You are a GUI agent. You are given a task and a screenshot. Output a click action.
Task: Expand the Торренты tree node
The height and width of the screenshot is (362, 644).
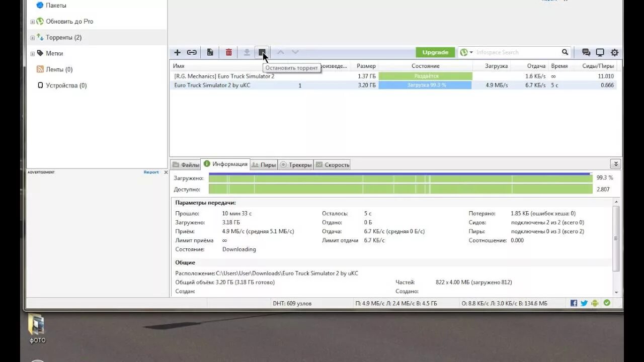pos(33,38)
